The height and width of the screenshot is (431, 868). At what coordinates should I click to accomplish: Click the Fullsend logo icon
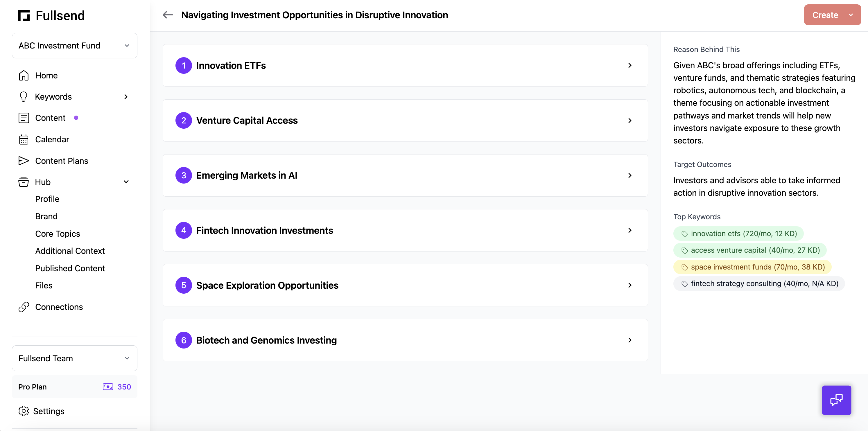click(x=24, y=15)
